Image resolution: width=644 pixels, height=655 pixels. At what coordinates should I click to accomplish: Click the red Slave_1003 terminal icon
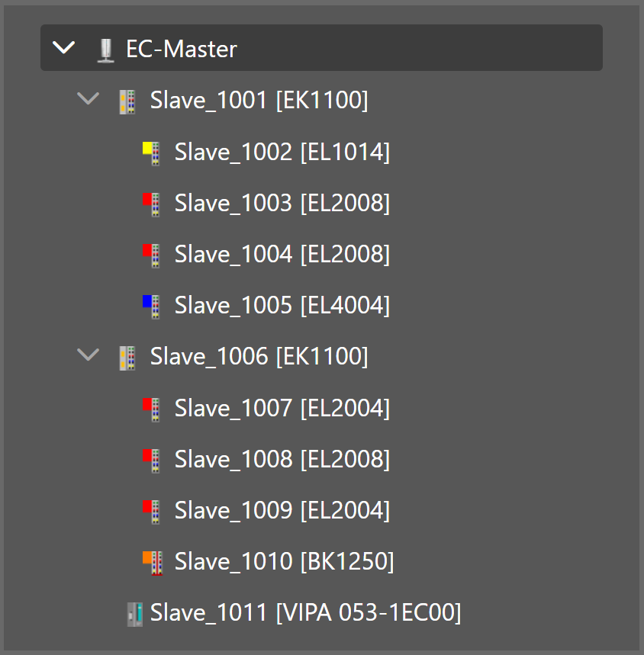click(x=151, y=204)
